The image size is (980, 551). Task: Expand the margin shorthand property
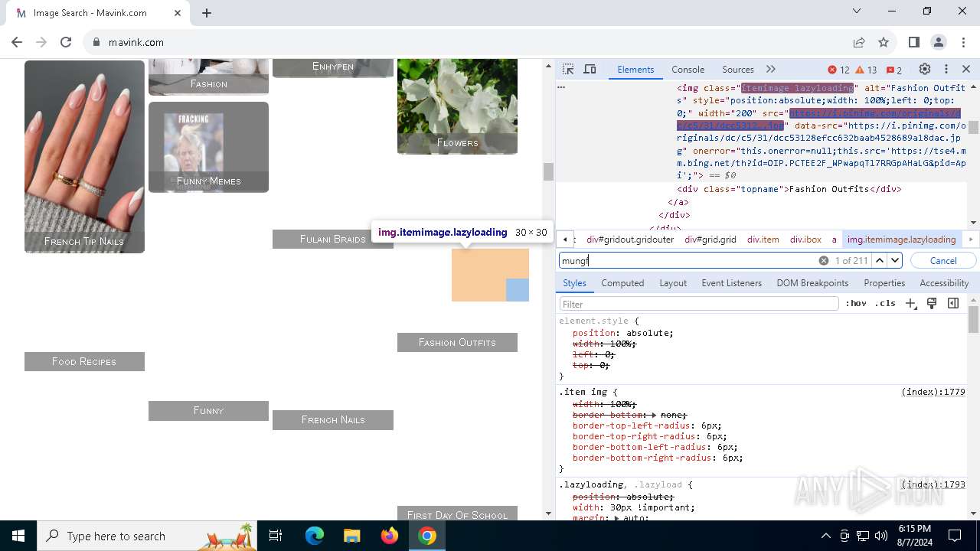(618, 518)
